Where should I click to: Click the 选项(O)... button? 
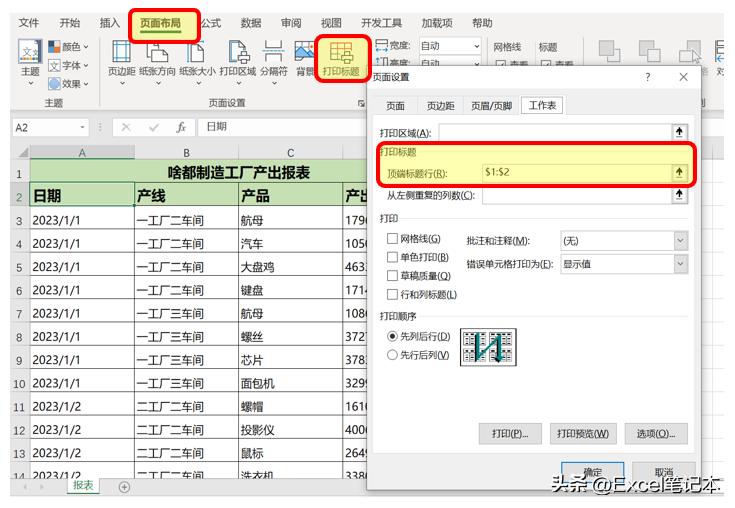point(656,433)
